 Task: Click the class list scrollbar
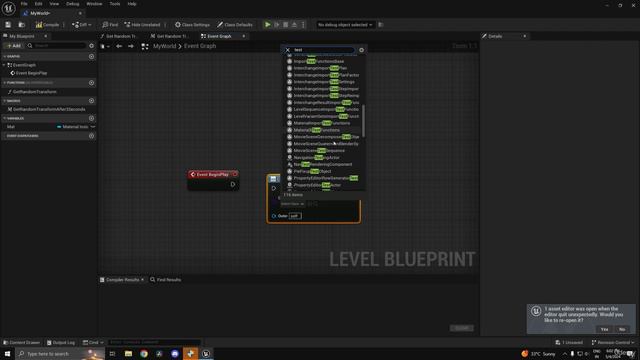[363, 121]
